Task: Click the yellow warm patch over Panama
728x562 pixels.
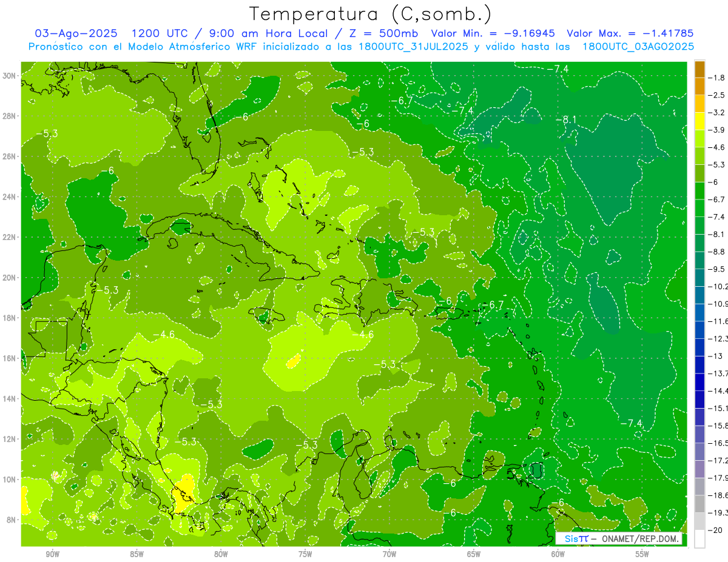Action: coord(183,495)
